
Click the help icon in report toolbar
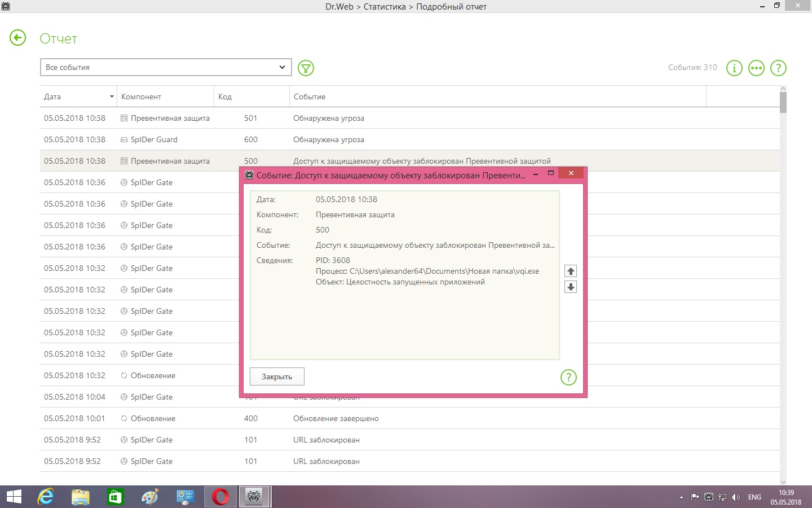point(778,68)
